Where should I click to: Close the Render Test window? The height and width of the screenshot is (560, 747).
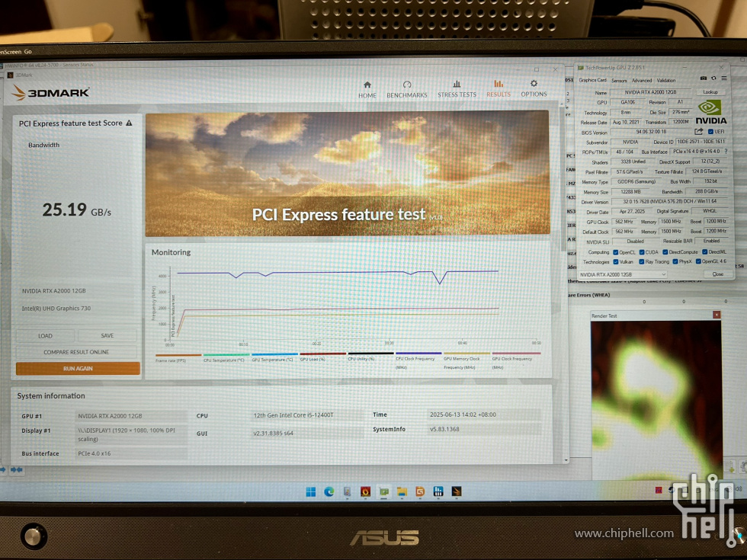pos(716,315)
